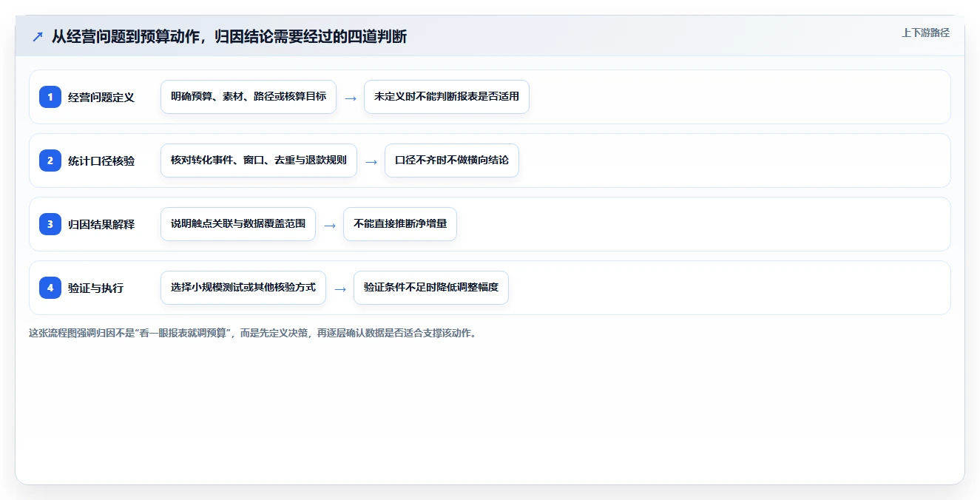Click the arrow in the 验证与执行 row
Image resolution: width=980 pixels, height=500 pixels.
(x=340, y=288)
